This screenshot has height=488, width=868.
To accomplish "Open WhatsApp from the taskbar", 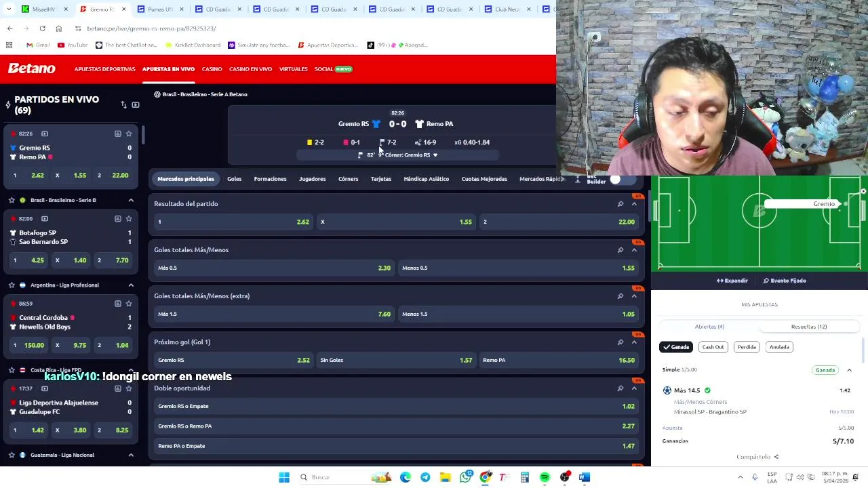I will pyautogui.click(x=465, y=477).
